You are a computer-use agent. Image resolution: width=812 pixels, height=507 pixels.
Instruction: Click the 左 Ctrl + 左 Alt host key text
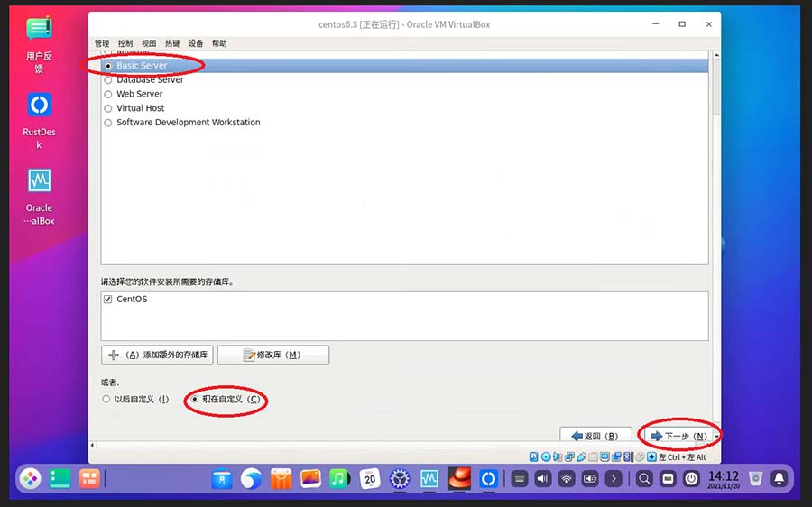tap(682, 457)
